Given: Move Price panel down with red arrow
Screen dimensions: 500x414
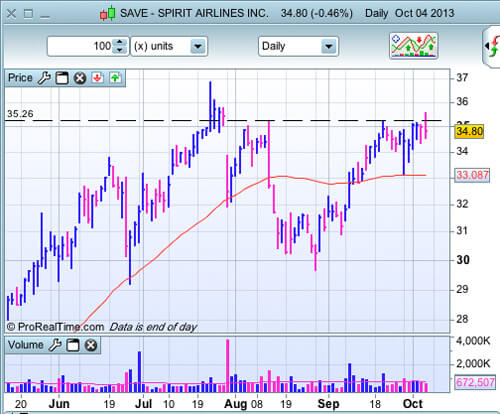Looking at the screenshot, I should [x=97, y=78].
